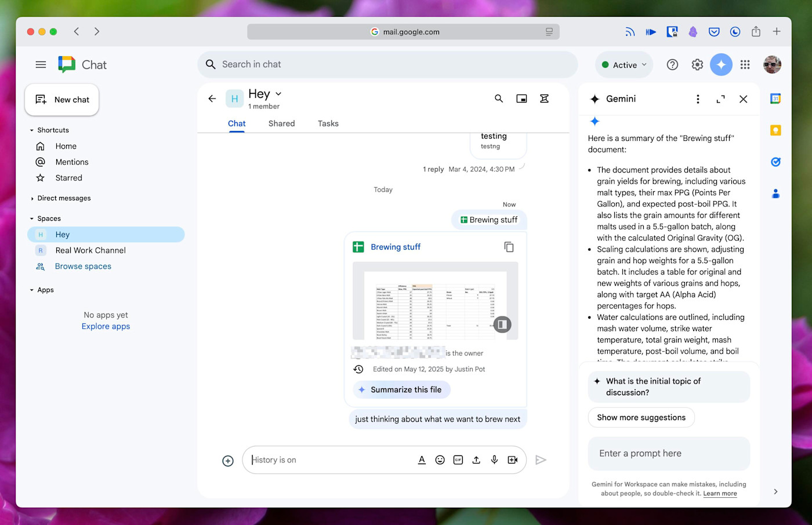Go back with the arrow beside Hey
812x525 pixels.
pos(212,99)
